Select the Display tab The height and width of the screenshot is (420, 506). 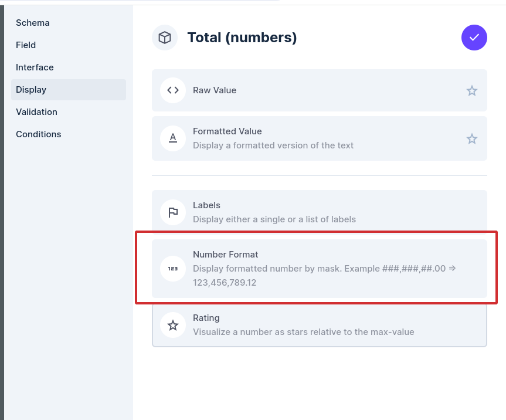[x=69, y=90]
